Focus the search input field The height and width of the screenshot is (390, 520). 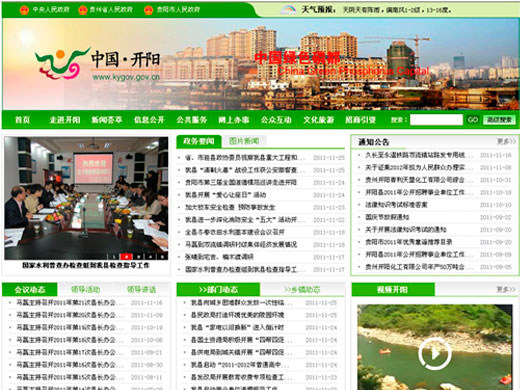[436, 120]
